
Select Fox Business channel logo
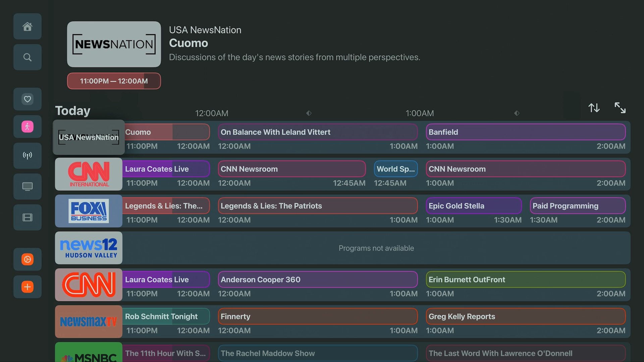(89, 211)
